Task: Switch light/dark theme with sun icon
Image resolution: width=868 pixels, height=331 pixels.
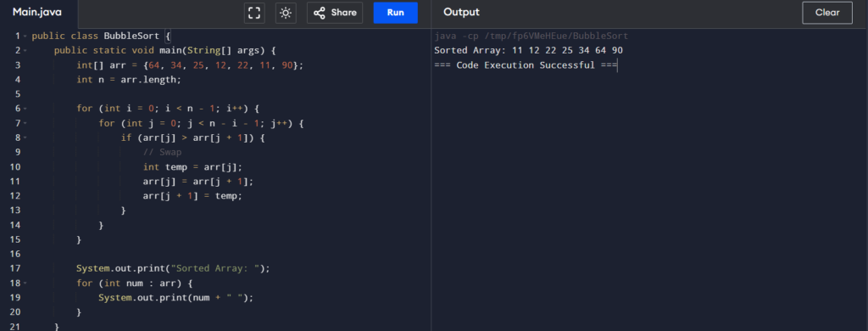Action: coord(286,13)
